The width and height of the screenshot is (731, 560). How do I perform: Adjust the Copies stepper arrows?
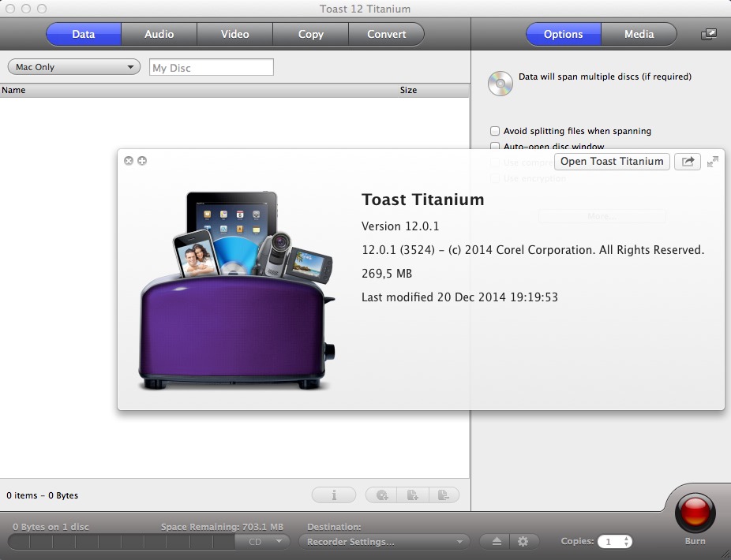point(627,541)
